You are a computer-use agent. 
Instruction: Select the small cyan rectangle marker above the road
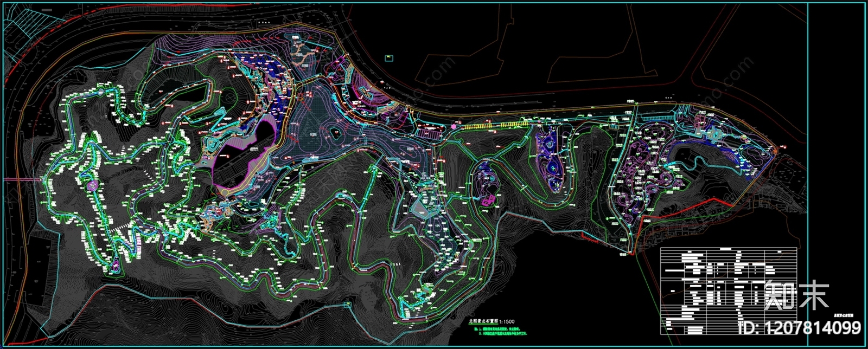pyautogui.click(x=388, y=57)
